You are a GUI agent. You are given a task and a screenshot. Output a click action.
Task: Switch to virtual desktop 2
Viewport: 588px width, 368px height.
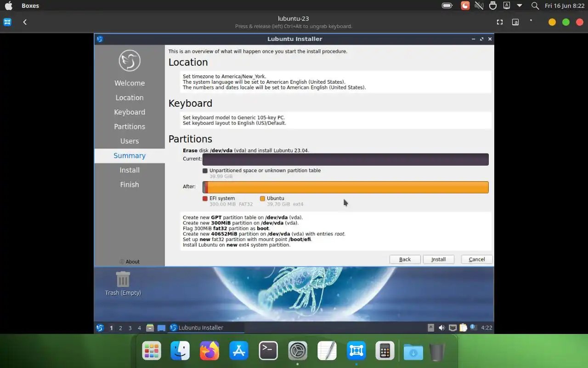click(120, 328)
